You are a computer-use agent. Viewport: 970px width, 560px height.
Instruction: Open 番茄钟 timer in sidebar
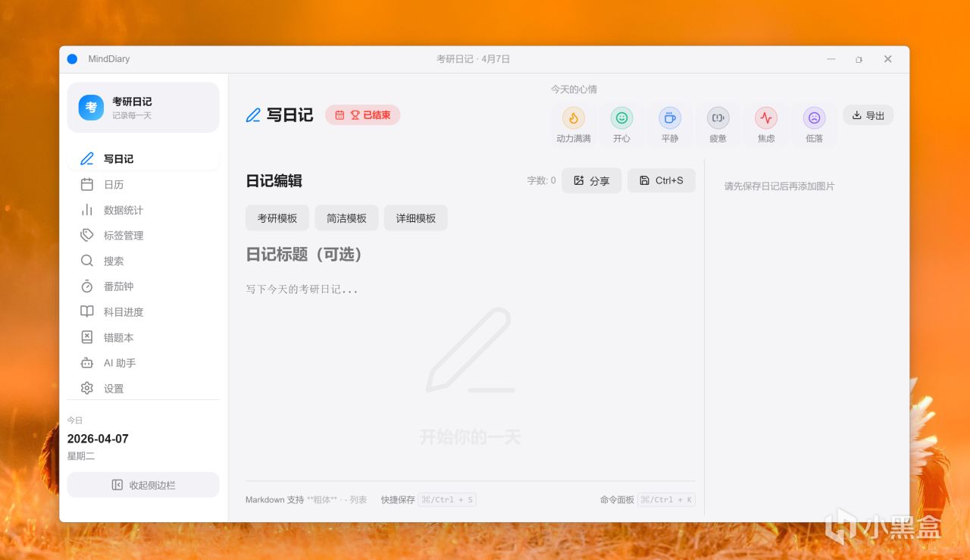[x=143, y=286]
